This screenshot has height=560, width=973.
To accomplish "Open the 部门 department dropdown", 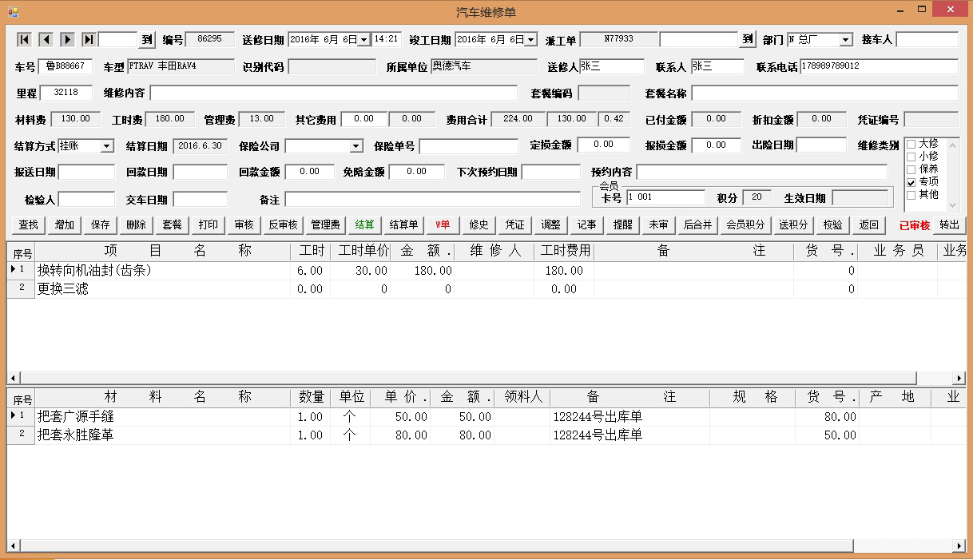I will pos(845,40).
